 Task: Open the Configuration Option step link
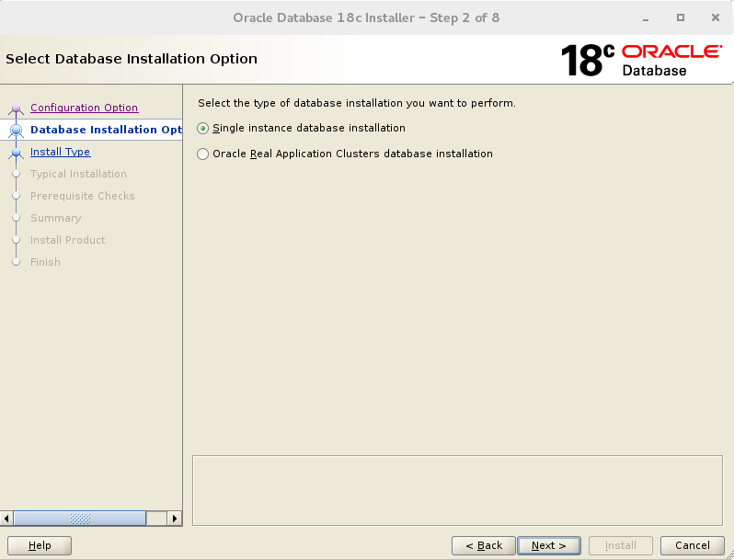(x=85, y=108)
